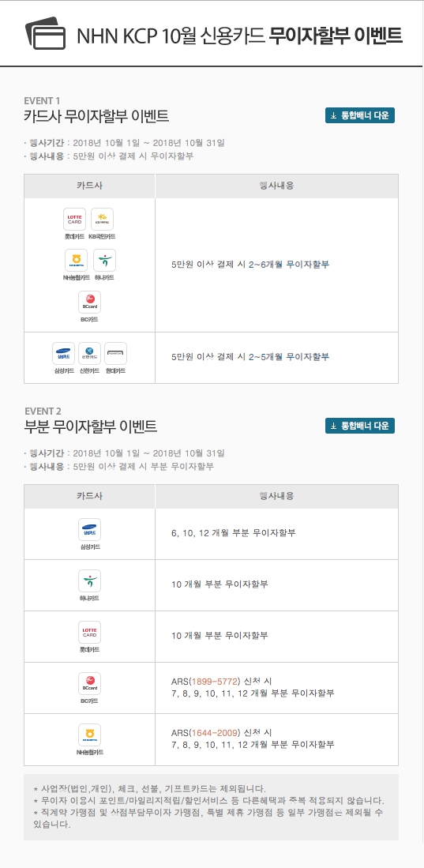Download the Event 2 integrated banner
The height and width of the screenshot is (868, 424).
click(x=360, y=426)
